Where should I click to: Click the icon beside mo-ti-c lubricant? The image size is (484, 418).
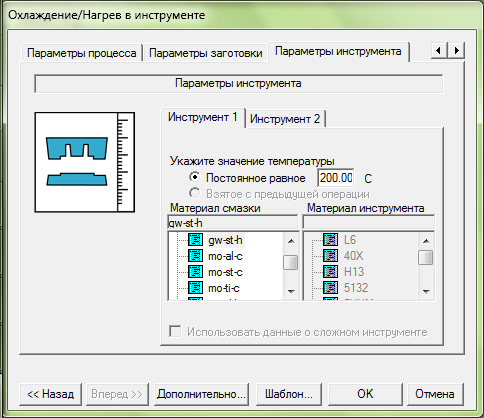195,288
